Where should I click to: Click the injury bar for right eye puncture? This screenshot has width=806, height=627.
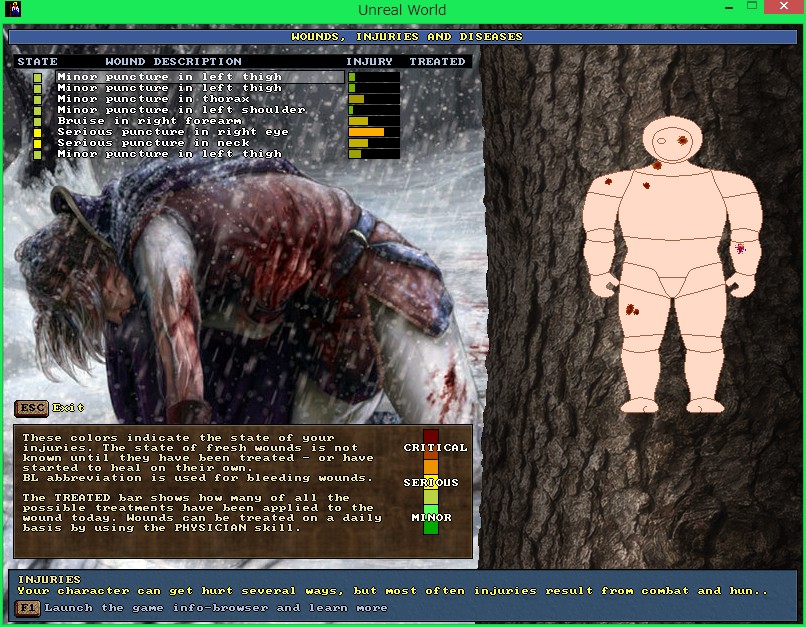(x=374, y=132)
